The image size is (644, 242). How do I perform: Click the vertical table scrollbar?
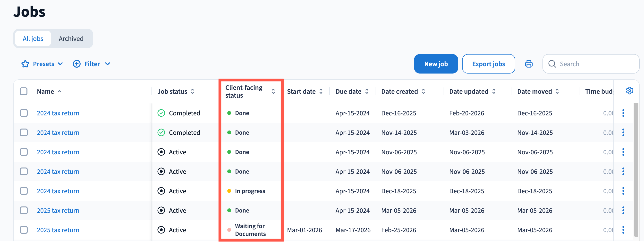point(636,170)
